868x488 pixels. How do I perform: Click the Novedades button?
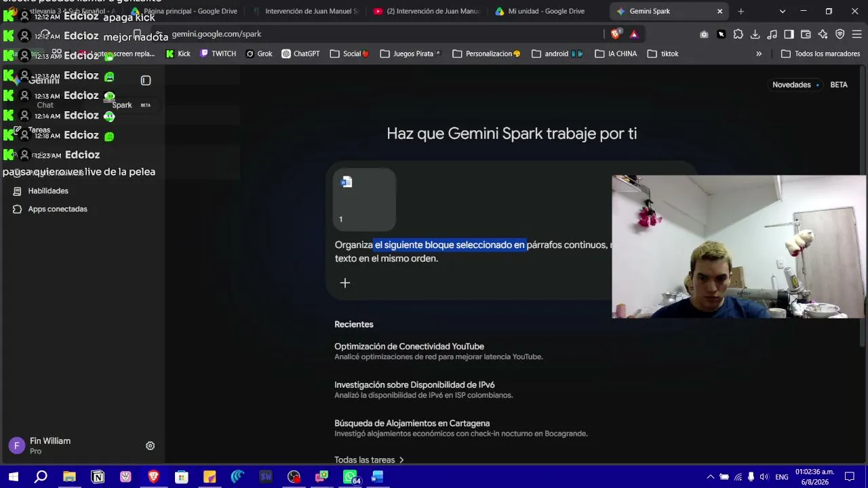796,85
